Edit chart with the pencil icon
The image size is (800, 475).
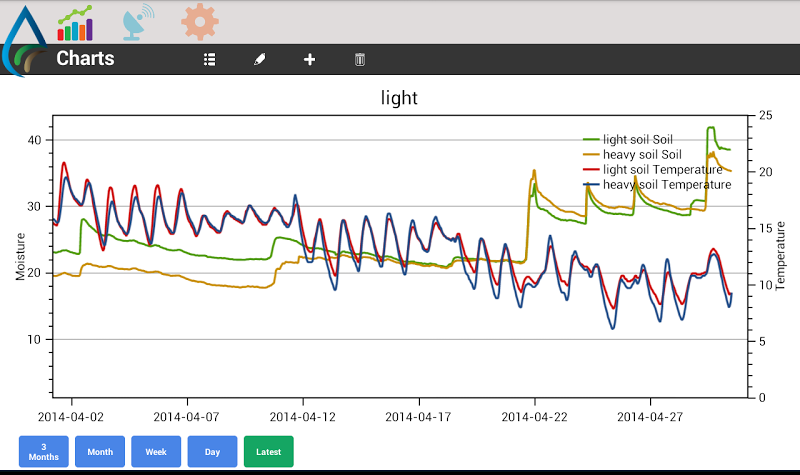(x=259, y=60)
